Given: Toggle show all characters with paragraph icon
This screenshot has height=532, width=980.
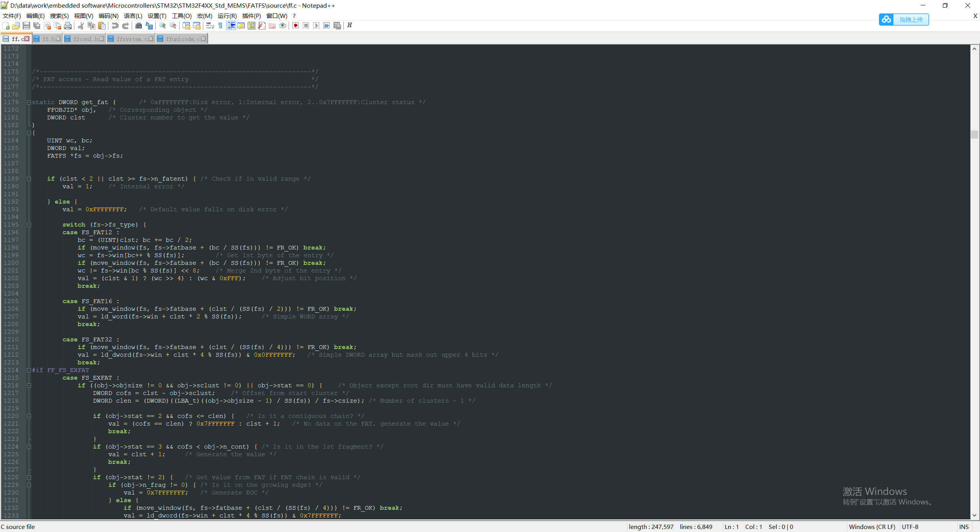Looking at the screenshot, I should pyautogui.click(x=220, y=26).
